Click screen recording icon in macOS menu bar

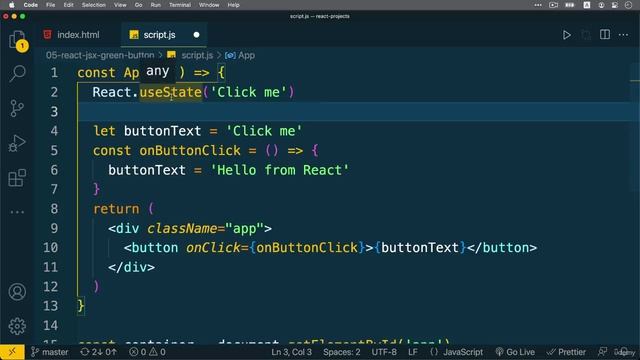click(553, 5)
